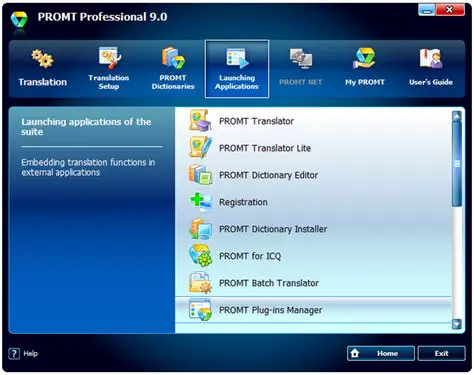Click the PROMT for ICQ flower icon
The height and width of the screenshot is (375, 474).
(200, 256)
